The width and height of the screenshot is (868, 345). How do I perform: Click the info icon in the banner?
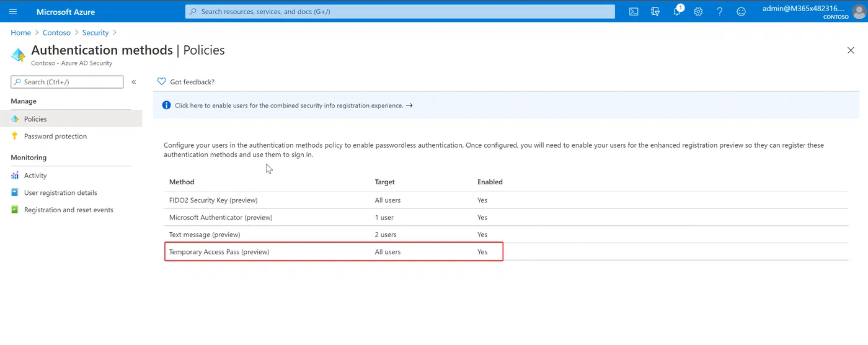click(x=166, y=105)
